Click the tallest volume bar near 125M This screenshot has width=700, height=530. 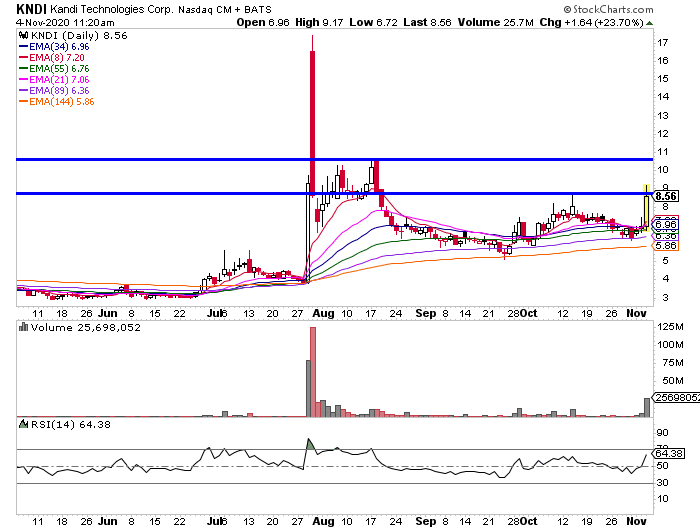click(313, 372)
